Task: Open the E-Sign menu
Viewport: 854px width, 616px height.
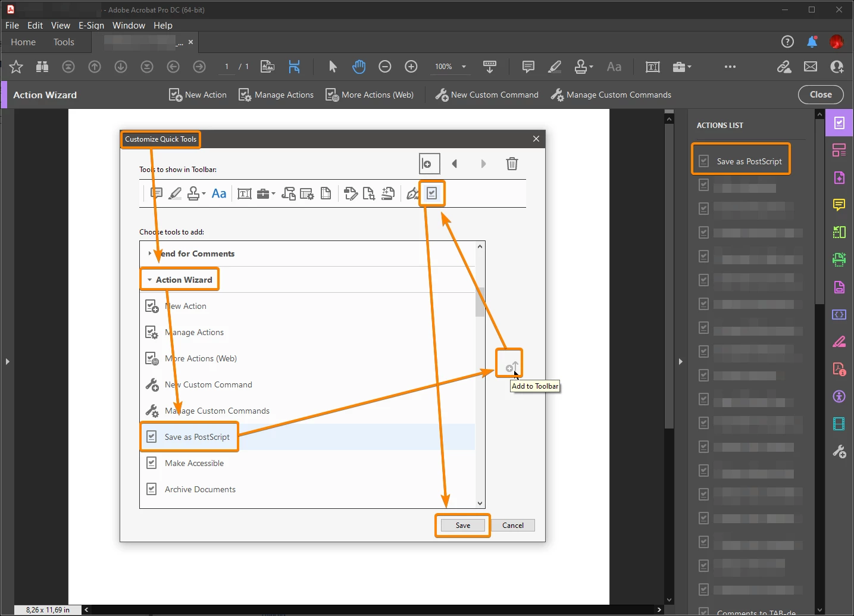Action: point(91,26)
